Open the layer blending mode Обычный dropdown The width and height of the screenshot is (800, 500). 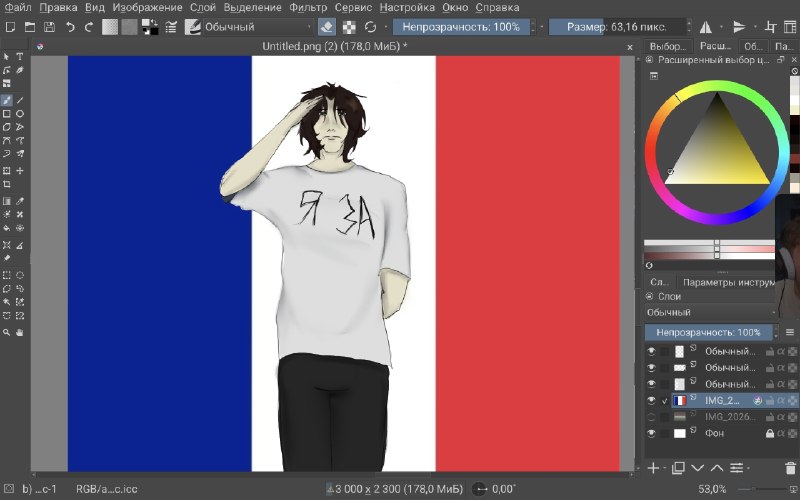(x=711, y=312)
